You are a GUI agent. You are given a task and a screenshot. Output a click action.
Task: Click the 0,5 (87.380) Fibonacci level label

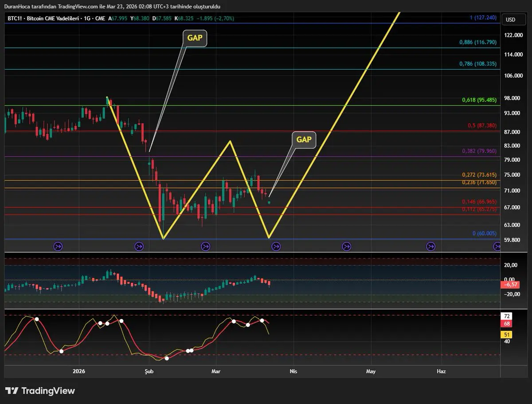point(482,126)
